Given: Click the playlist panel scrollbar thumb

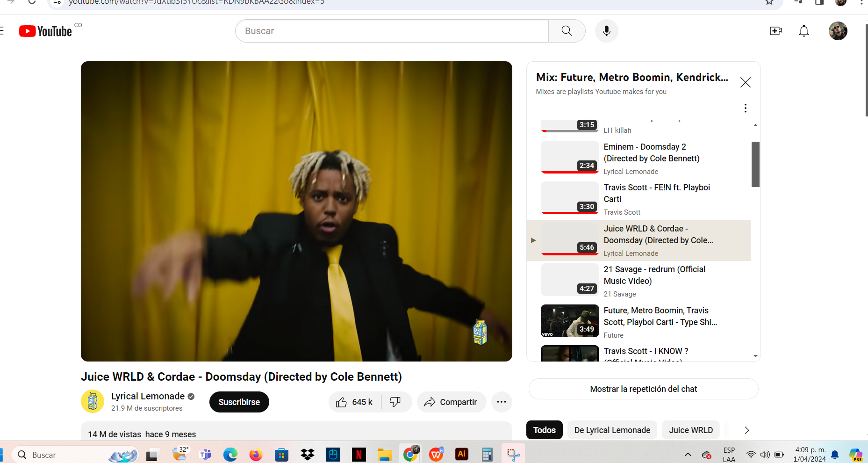Looking at the screenshot, I should [x=755, y=164].
